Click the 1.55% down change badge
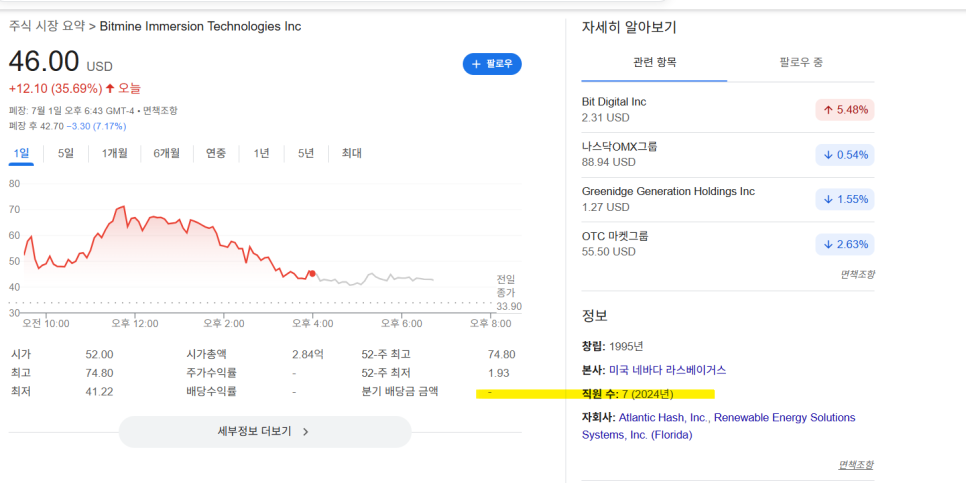The image size is (966, 483). [x=845, y=200]
